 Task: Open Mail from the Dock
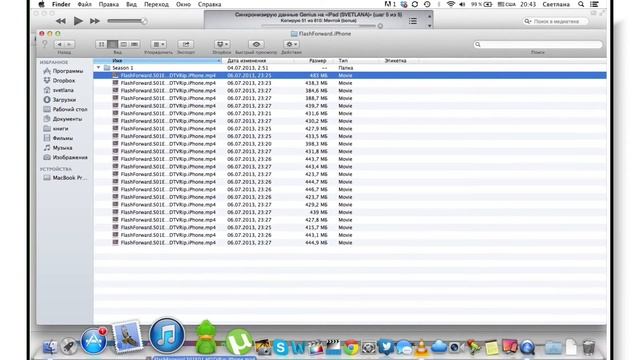click(127, 337)
